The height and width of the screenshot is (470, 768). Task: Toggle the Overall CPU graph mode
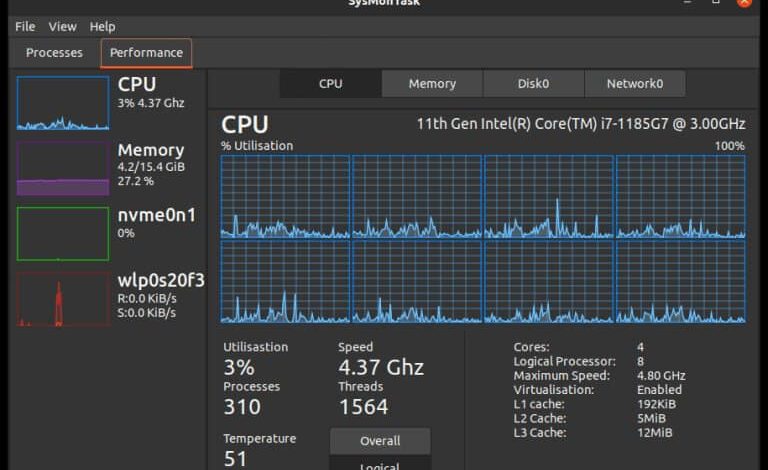(x=380, y=441)
